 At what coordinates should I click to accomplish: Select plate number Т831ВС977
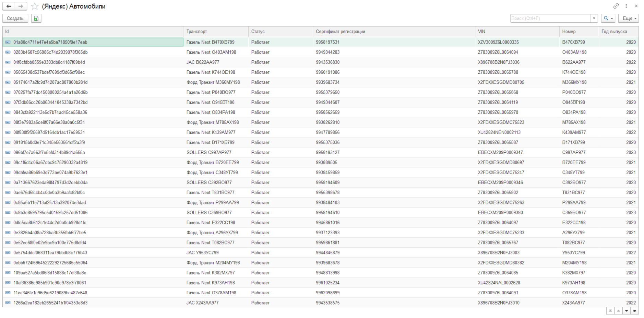pos(573,192)
